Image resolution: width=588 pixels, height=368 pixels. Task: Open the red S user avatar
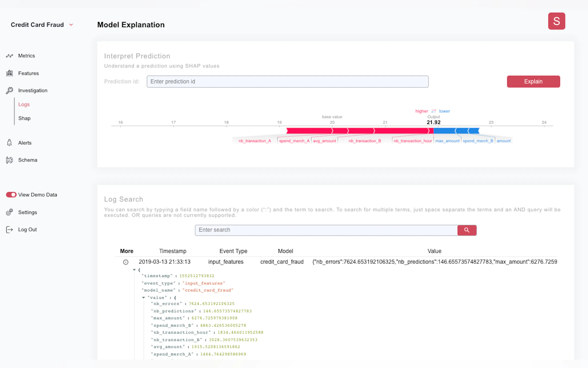[x=556, y=21]
